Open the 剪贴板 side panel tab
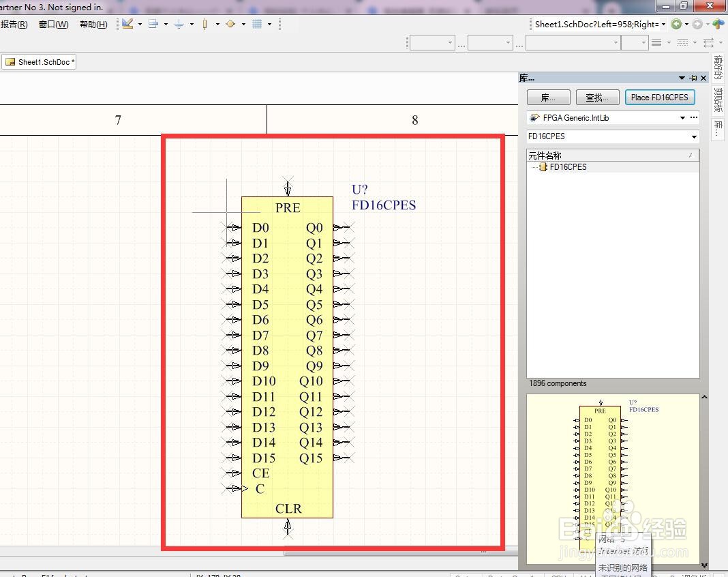This screenshot has width=728, height=577. pos(718,100)
